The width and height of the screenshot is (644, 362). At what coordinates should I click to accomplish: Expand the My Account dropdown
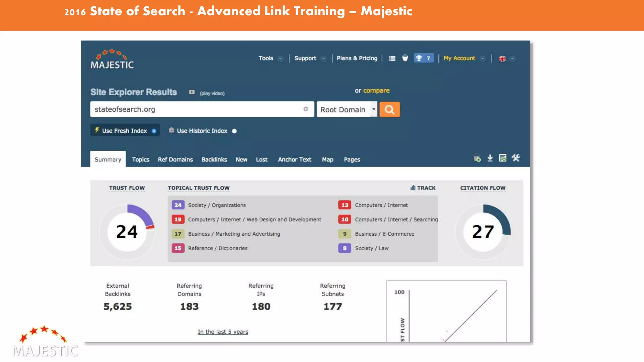[482, 59]
